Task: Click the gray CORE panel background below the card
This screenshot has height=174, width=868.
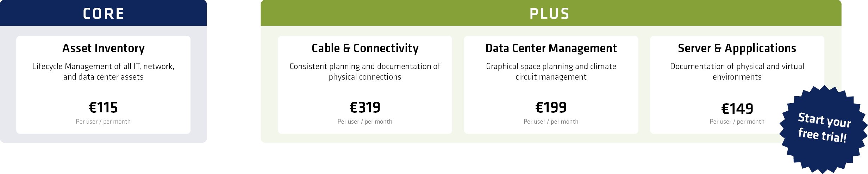Action: (104, 138)
